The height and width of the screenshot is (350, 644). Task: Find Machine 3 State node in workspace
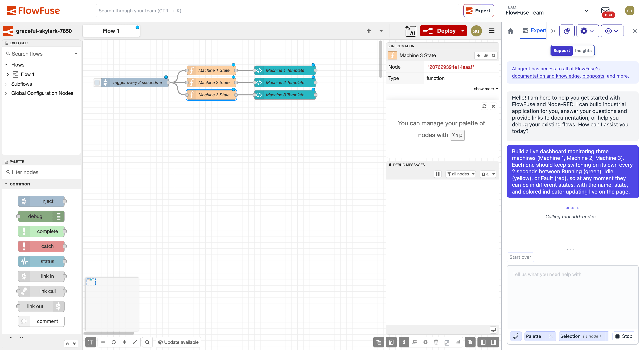pos(493,56)
